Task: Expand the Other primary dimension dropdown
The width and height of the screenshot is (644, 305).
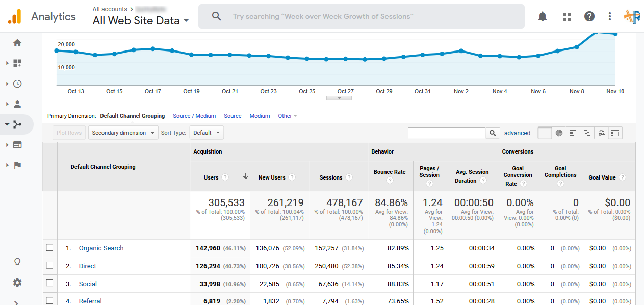Action: (287, 116)
